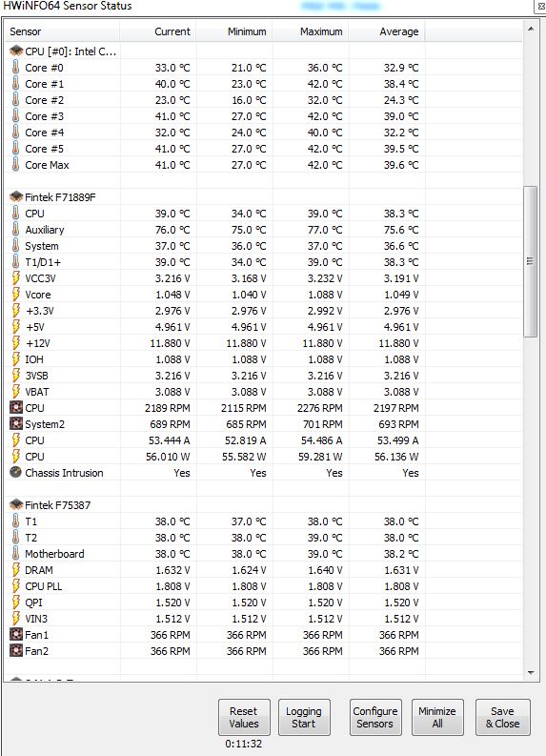Select the Core #4 sensor row label
Viewport: 546px width, 756px height.
pyautogui.click(x=45, y=133)
